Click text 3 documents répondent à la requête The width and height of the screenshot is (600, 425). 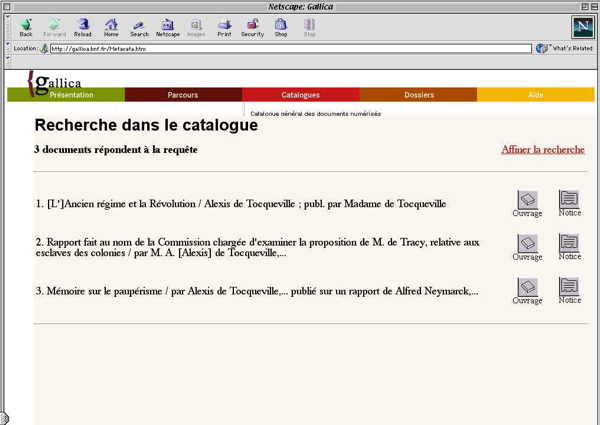(116, 150)
